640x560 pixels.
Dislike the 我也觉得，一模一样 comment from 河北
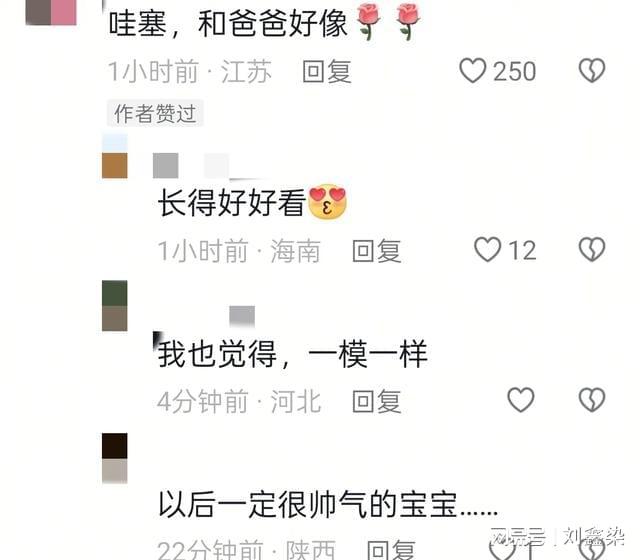(x=592, y=400)
